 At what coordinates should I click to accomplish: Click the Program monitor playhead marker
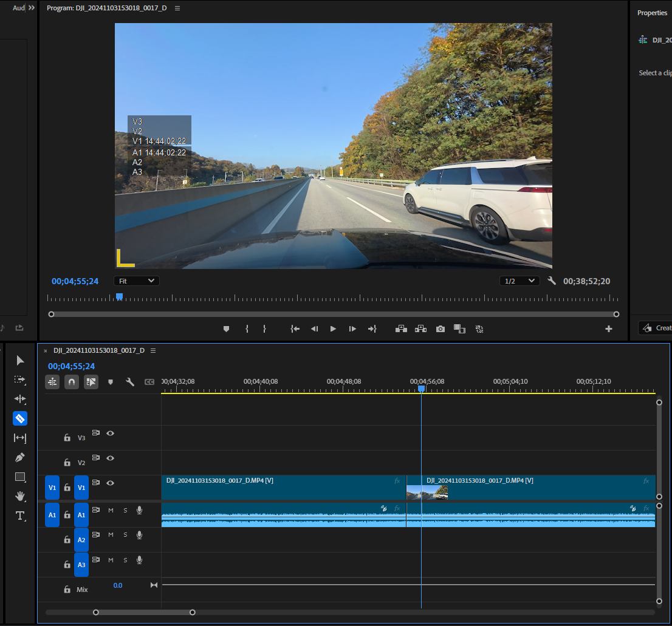(x=119, y=296)
